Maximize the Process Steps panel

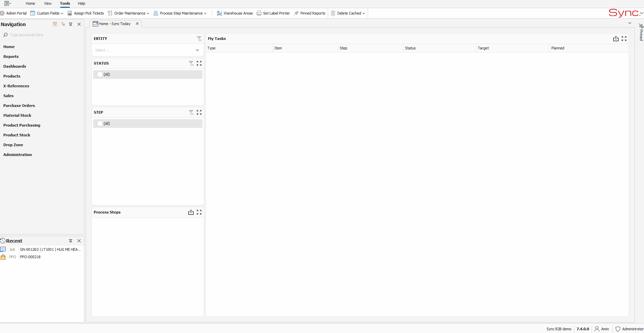199,212
